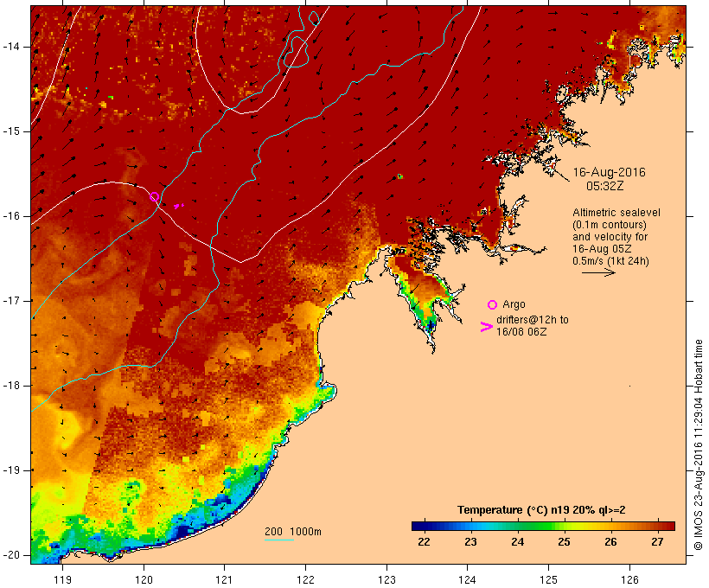Image resolution: width=709 pixels, height=588 pixels.
Task: Click the '(0.1m contours)' caption line
Action: [x=610, y=225]
